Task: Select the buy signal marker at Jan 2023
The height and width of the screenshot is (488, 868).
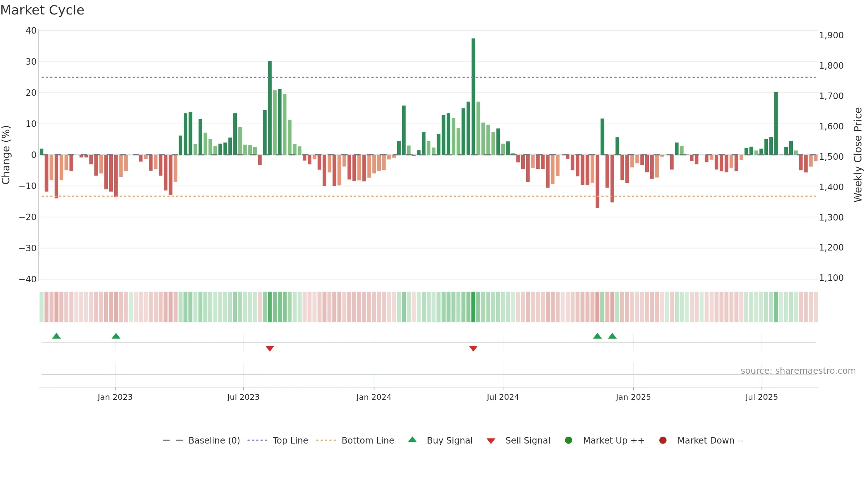Action: pyautogui.click(x=116, y=336)
